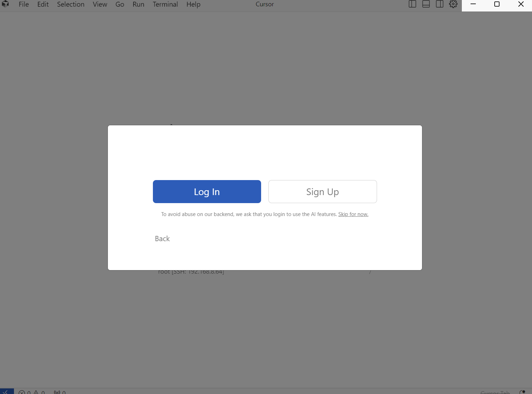The image size is (532, 394).
Task: Open the Edit menu
Action: 43,5
